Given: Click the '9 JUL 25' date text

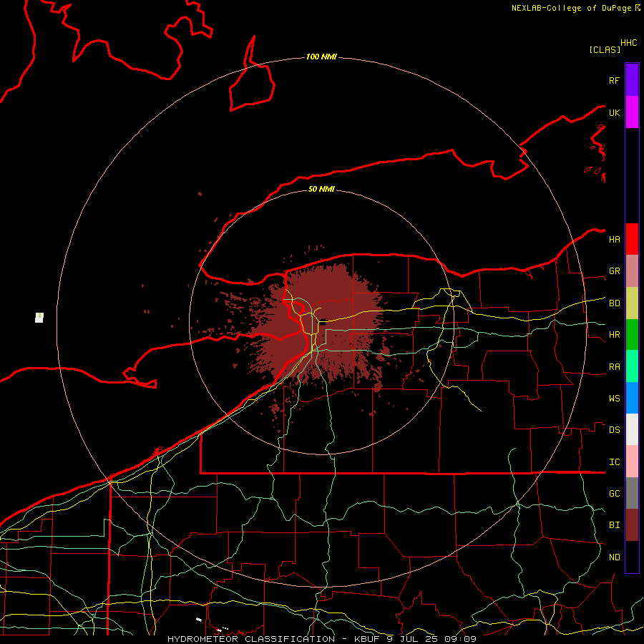Looking at the screenshot, I should click(x=414, y=639).
